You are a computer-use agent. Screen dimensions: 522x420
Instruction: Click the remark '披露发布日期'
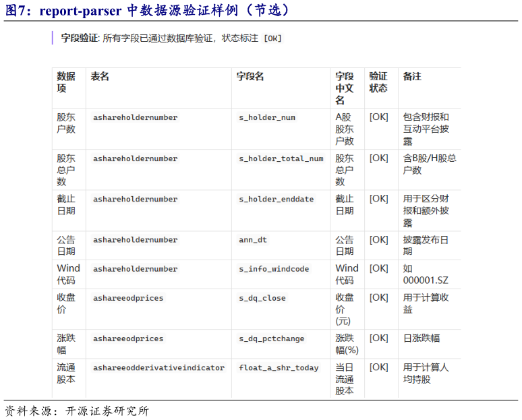point(426,245)
